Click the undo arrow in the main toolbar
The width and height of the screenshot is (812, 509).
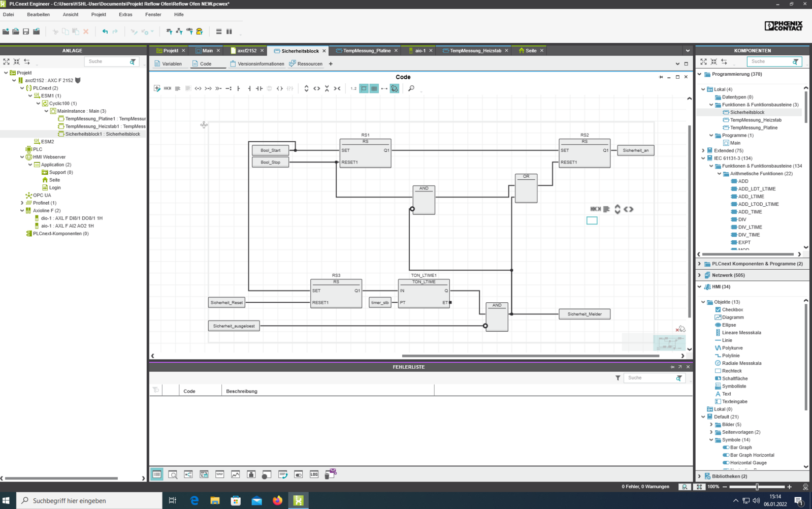coord(105,31)
